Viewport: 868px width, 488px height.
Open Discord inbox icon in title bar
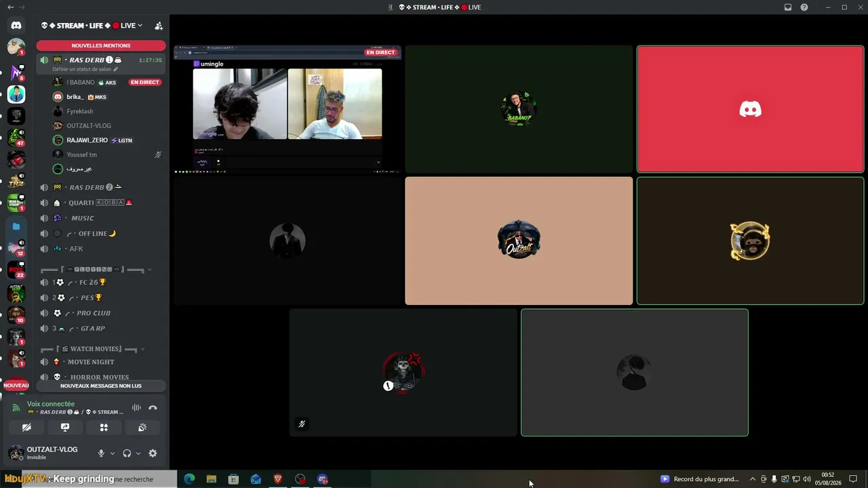click(x=788, y=7)
